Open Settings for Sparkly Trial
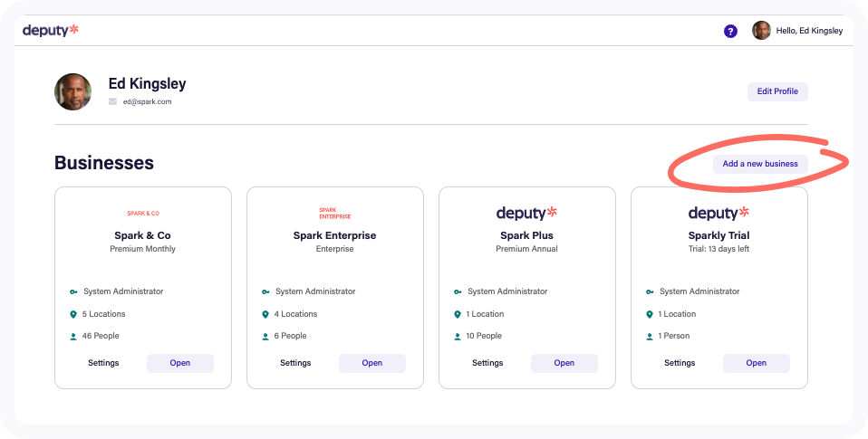 pos(680,363)
